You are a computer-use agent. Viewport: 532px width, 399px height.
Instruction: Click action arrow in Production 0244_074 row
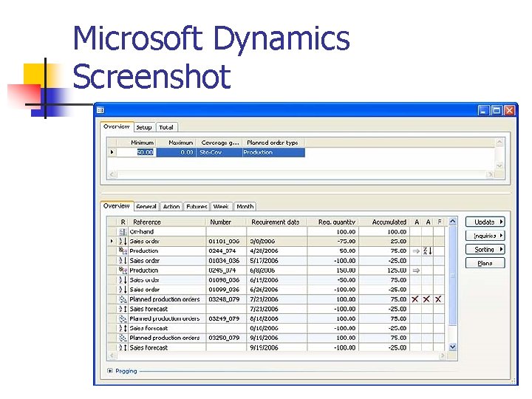click(416, 251)
